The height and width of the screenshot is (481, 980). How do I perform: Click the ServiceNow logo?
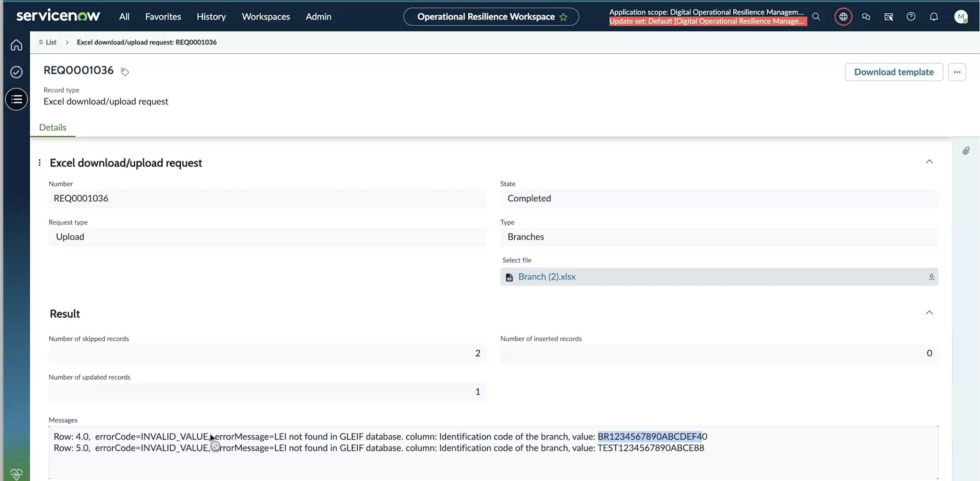click(58, 16)
